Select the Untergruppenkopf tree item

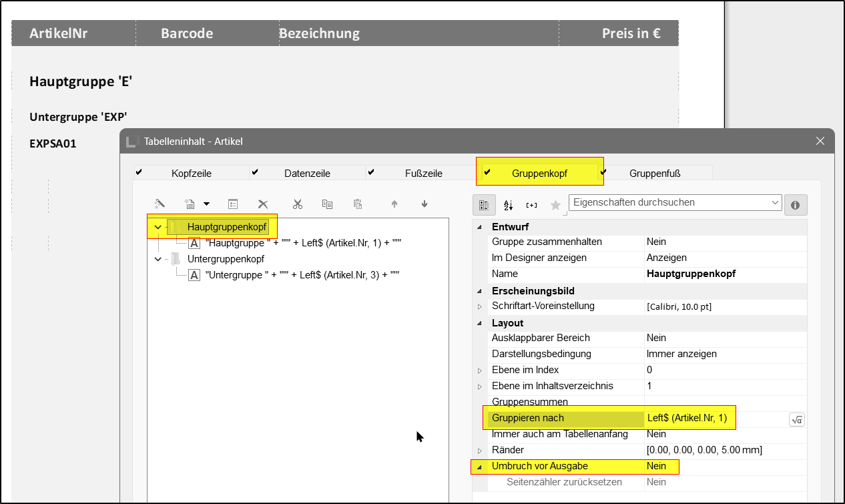[226, 259]
